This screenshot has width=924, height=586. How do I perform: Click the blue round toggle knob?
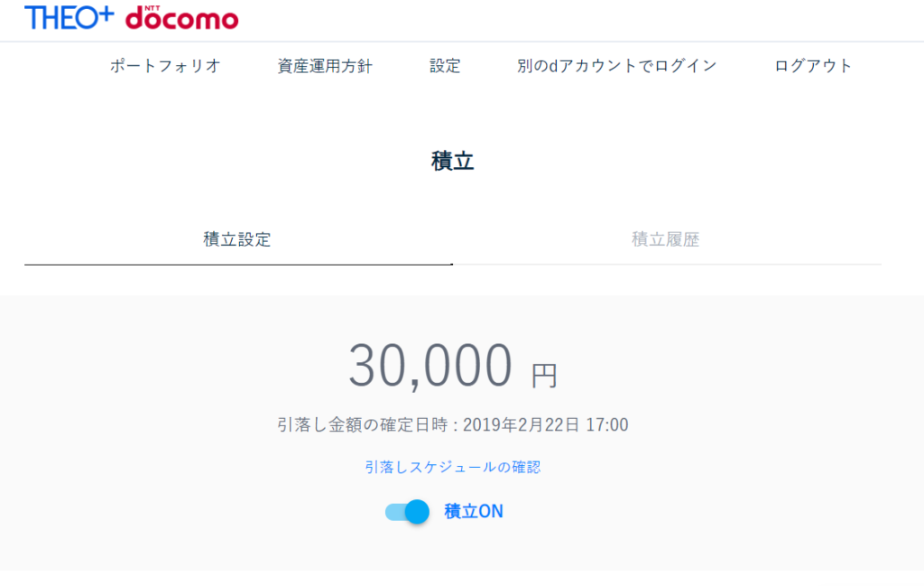[417, 512]
